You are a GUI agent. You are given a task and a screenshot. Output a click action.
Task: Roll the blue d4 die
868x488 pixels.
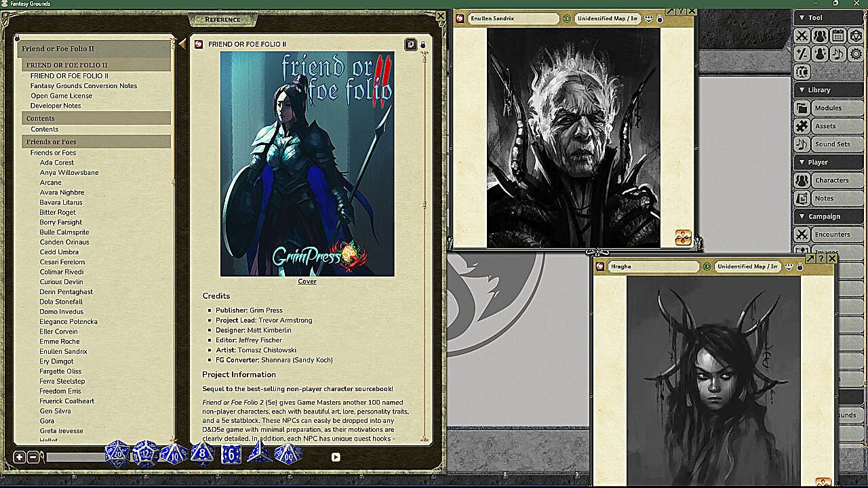tap(259, 452)
